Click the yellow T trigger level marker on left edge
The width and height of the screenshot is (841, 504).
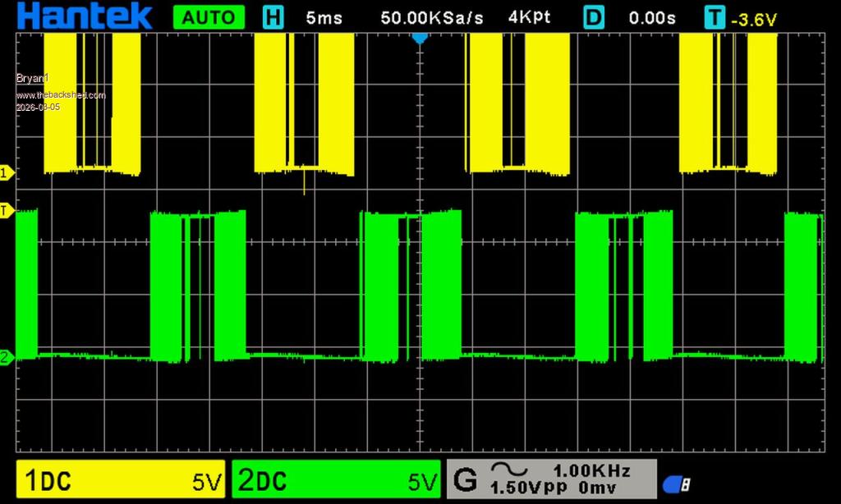[x=7, y=211]
